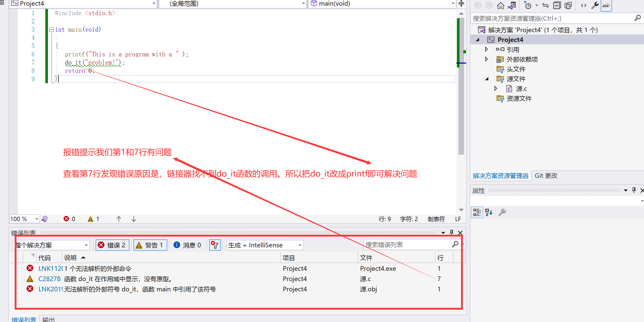This screenshot has height=322, width=644.
Task: Switch to Git 更改 tab
Action: 546,176
